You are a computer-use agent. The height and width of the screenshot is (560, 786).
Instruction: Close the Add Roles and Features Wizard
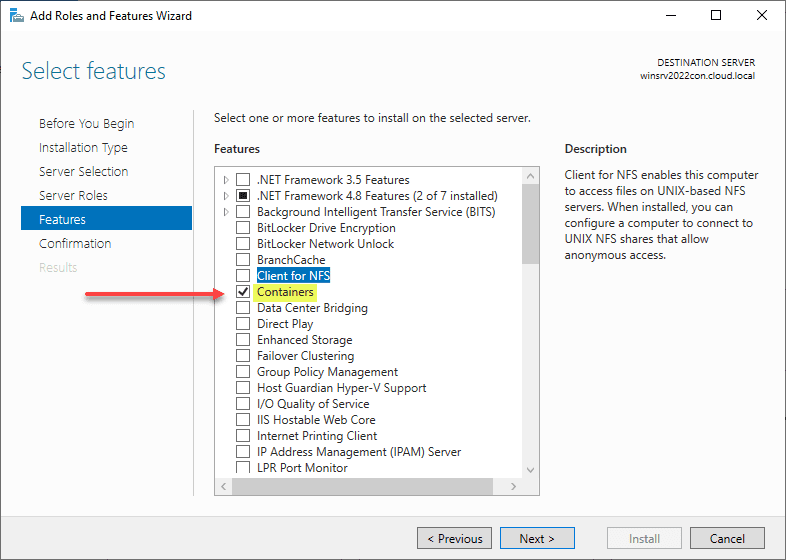[x=762, y=15]
